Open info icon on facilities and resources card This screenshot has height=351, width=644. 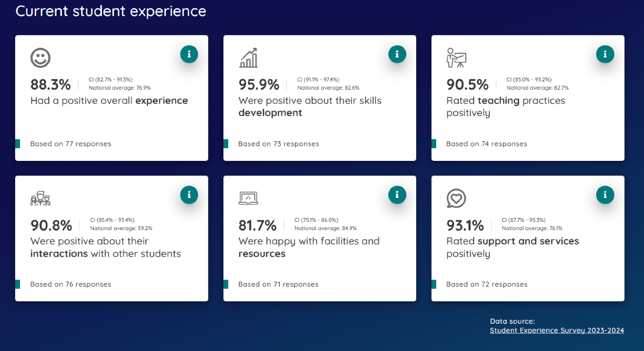point(397,195)
